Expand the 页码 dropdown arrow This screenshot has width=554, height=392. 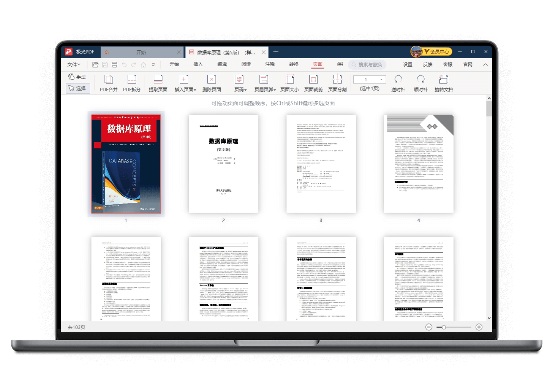pos(246,90)
